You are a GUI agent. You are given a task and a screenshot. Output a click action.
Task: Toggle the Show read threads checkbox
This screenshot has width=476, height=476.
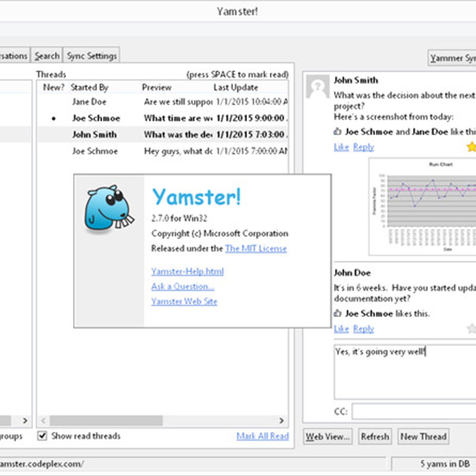click(42, 436)
